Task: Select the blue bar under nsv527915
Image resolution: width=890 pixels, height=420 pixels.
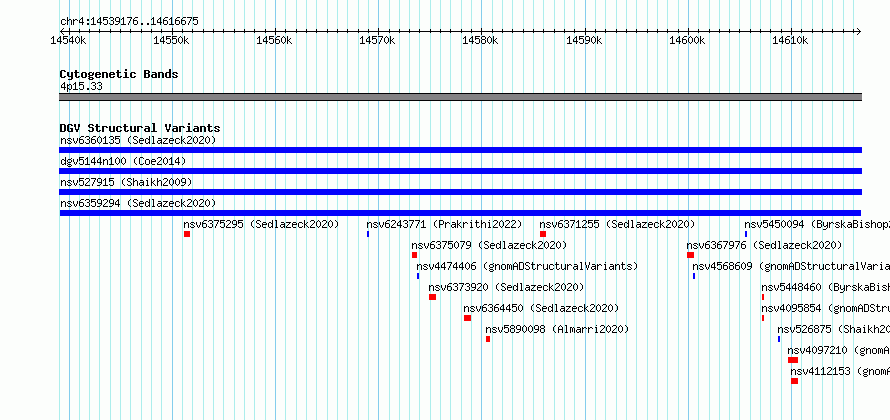Action: pyautogui.click(x=460, y=192)
